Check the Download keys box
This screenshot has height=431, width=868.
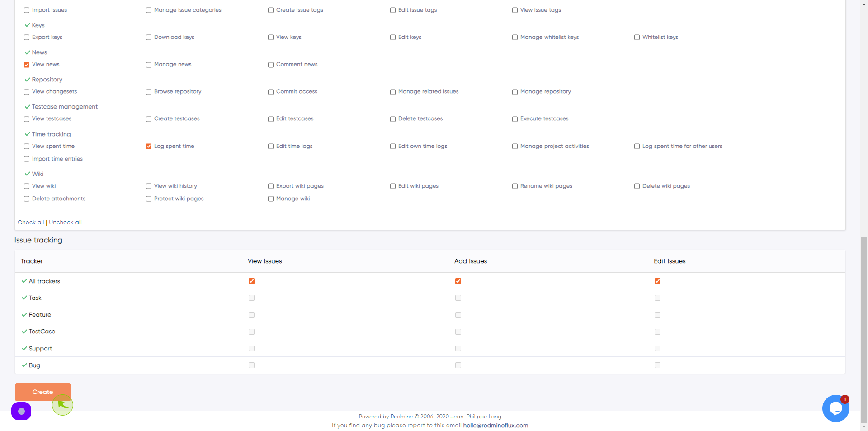point(149,38)
